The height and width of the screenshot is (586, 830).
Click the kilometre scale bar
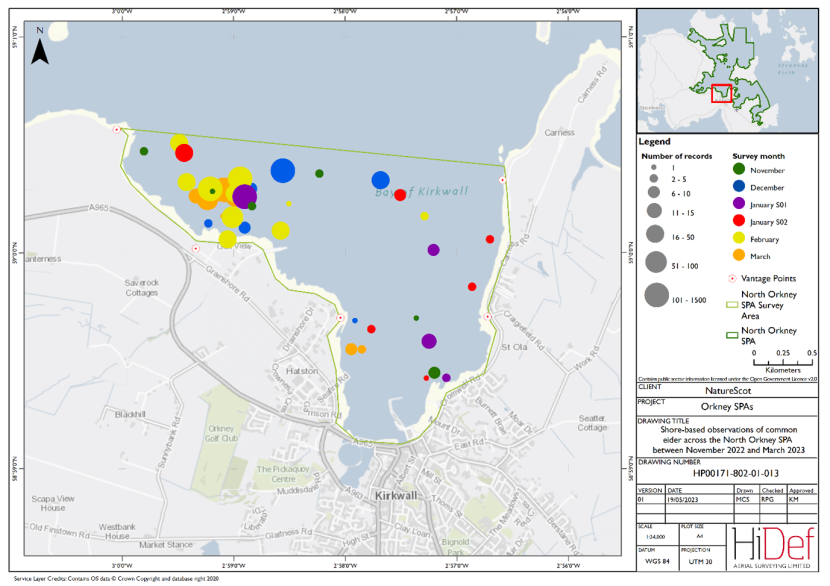783,362
